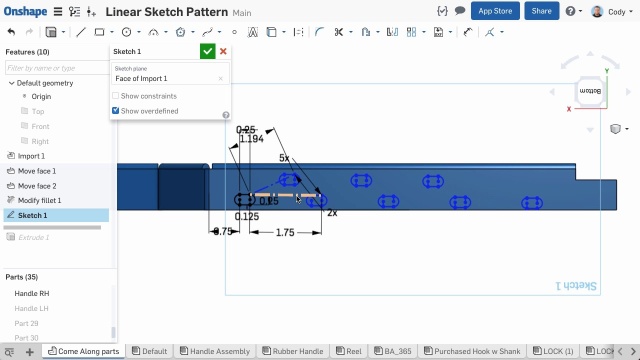Open the App Store
This screenshot has width=640, height=360.
point(495,11)
